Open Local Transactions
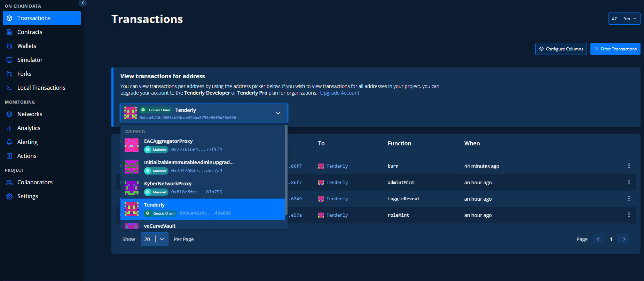The width and height of the screenshot is (644, 281). (x=42, y=88)
